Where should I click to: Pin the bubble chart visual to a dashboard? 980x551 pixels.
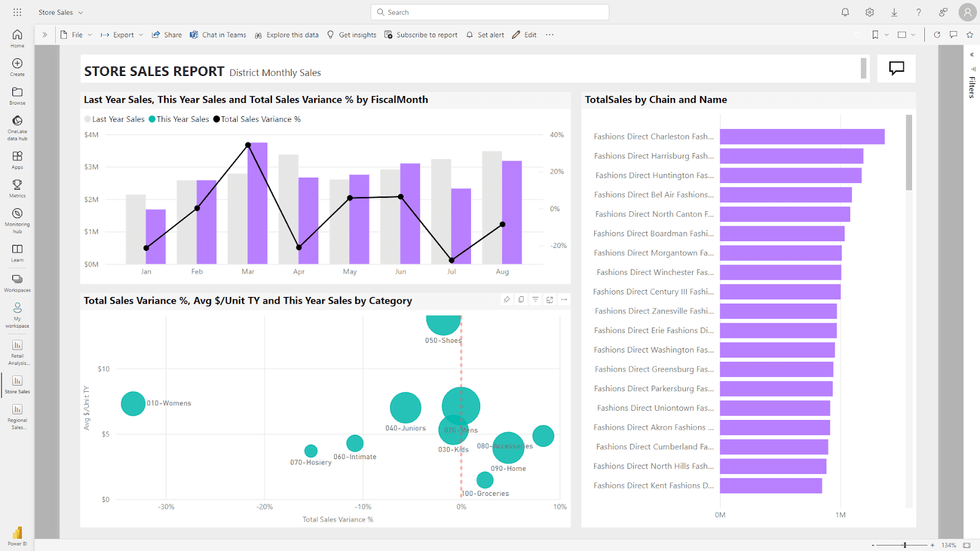click(507, 299)
